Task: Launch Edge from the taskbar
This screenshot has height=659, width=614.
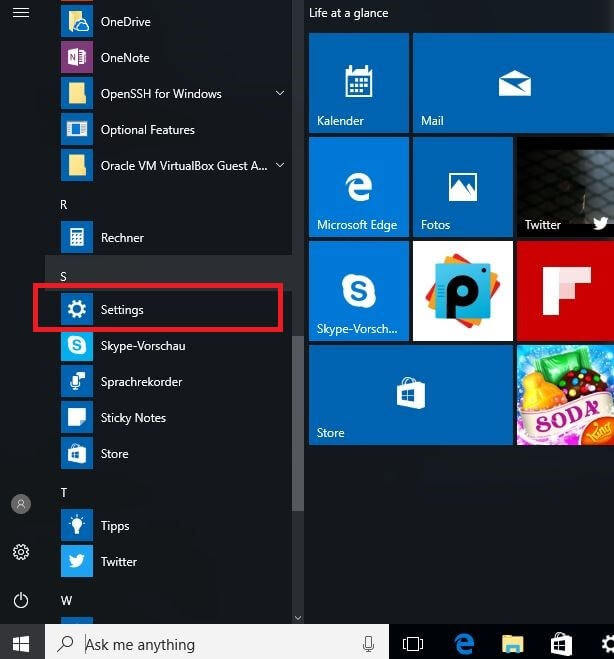Action: (x=464, y=643)
